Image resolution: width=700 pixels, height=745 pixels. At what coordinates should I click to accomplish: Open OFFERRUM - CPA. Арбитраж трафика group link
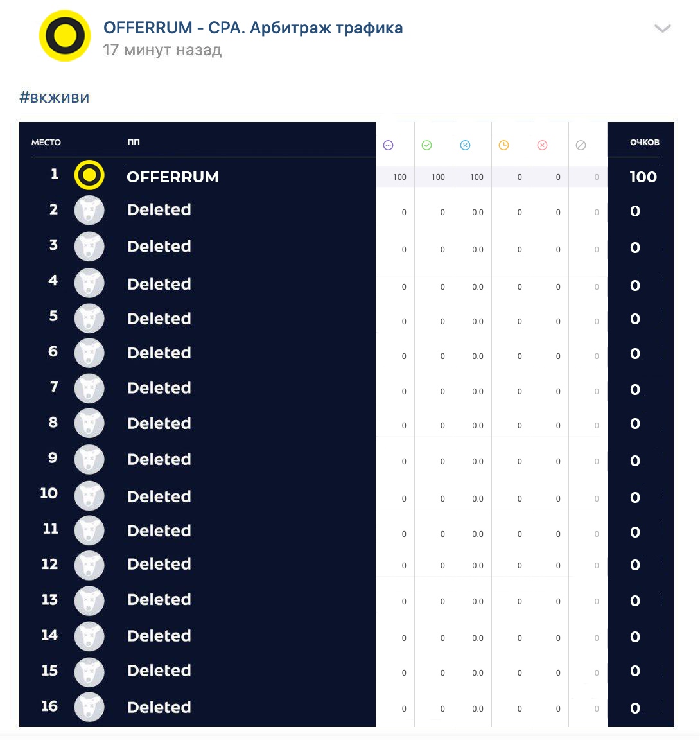coord(253,28)
